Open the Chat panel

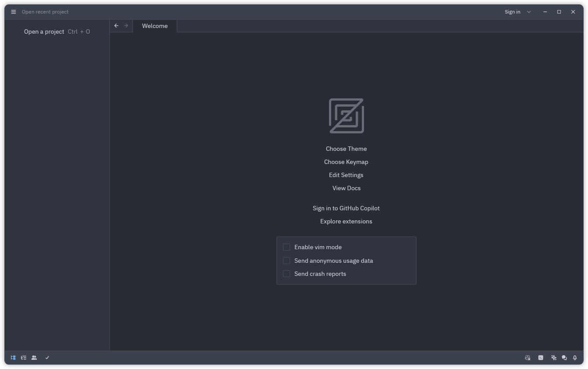click(x=564, y=358)
